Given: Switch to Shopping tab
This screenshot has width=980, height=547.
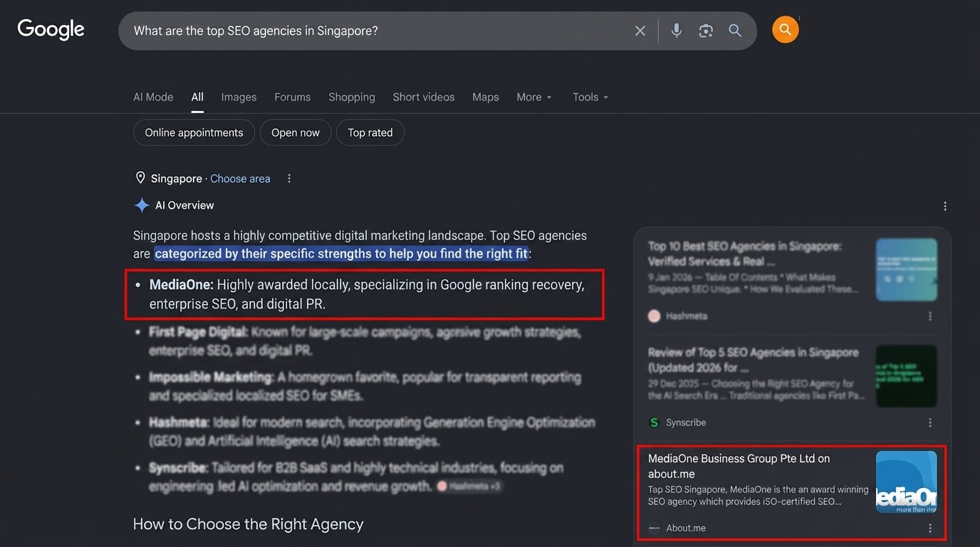Looking at the screenshot, I should pyautogui.click(x=352, y=97).
